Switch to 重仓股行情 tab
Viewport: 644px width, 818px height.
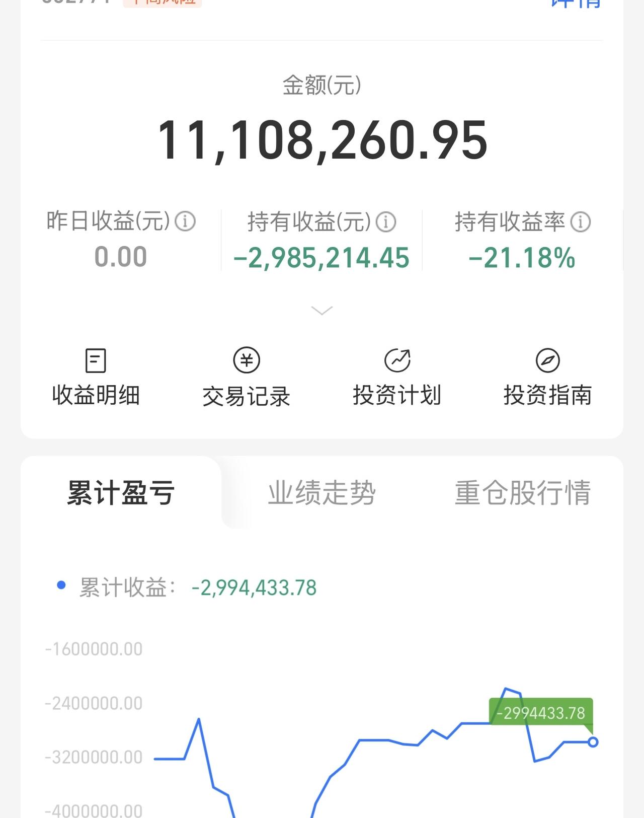click(x=523, y=492)
